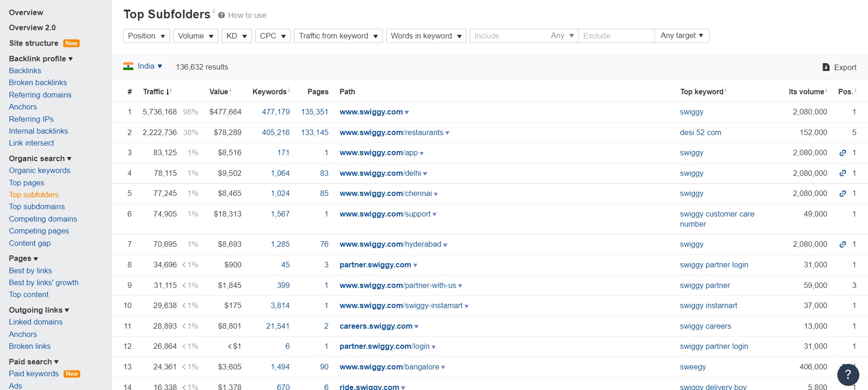The width and height of the screenshot is (868, 390).
Task: Open the Any target dropdown
Action: click(682, 36)
